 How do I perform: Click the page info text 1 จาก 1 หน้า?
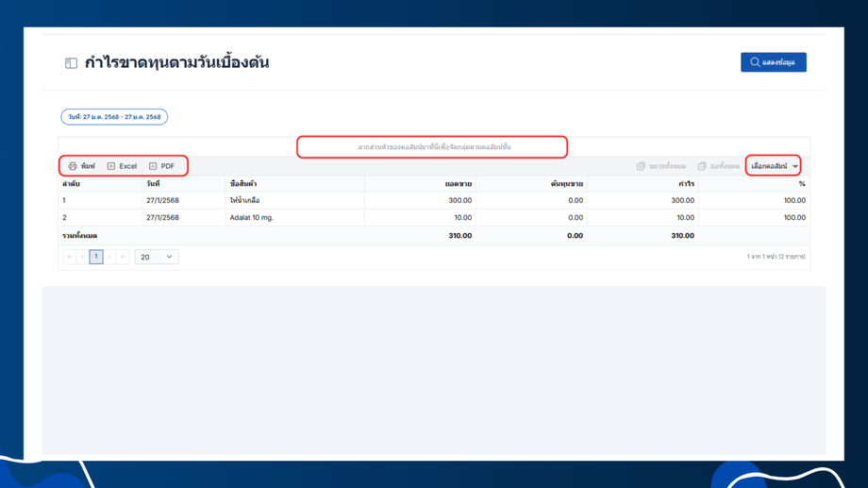click(x=776, y=257)
